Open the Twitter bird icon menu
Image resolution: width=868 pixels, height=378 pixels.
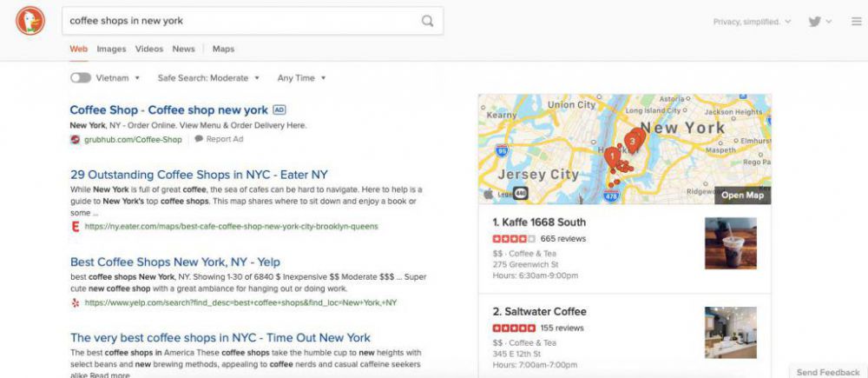(x=820, y=22)
